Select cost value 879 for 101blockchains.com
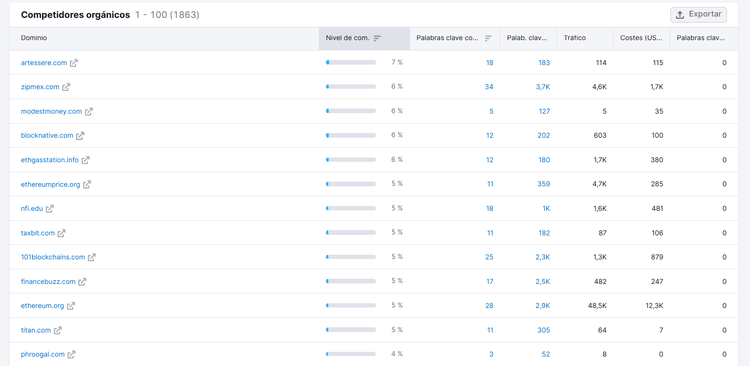The width and height of the screenshot is (750, 366). coord(657,257)
